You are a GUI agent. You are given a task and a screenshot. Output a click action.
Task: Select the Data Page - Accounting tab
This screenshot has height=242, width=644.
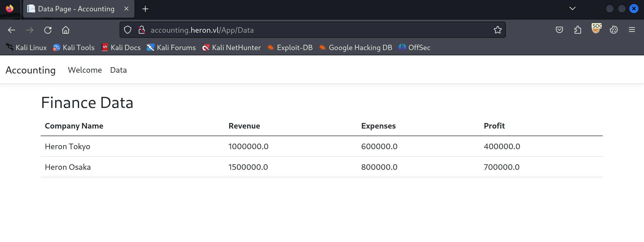pyautogui.click(x=76, y=9)
